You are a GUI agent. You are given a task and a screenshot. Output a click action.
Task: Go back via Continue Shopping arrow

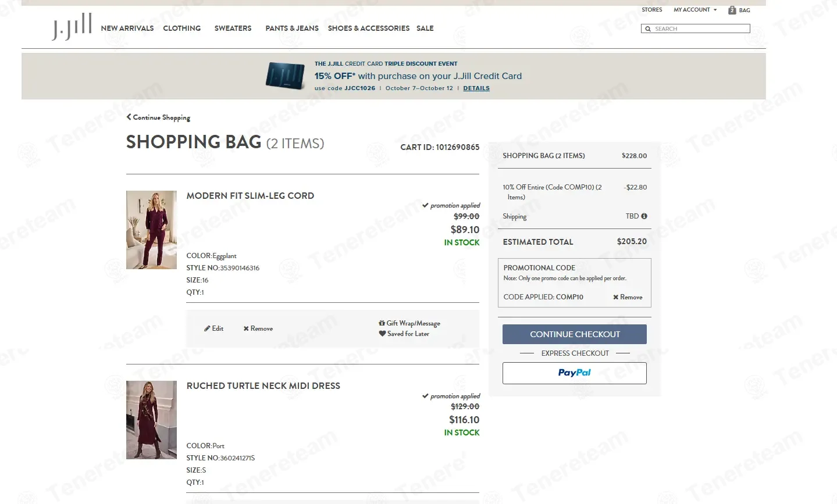point(158,117)
